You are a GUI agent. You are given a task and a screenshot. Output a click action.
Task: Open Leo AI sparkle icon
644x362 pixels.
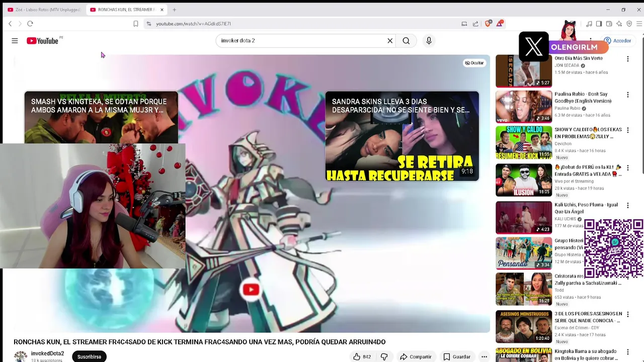pos(619,24)
